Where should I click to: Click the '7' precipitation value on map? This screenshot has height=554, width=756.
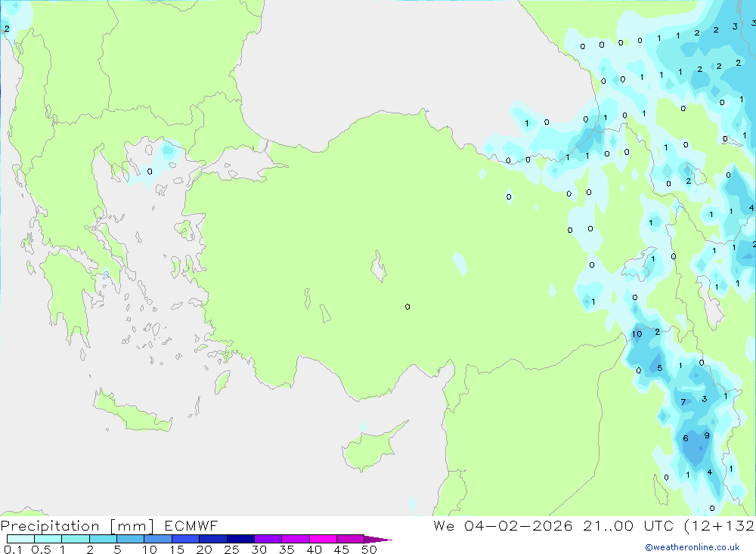pos(683,401)
